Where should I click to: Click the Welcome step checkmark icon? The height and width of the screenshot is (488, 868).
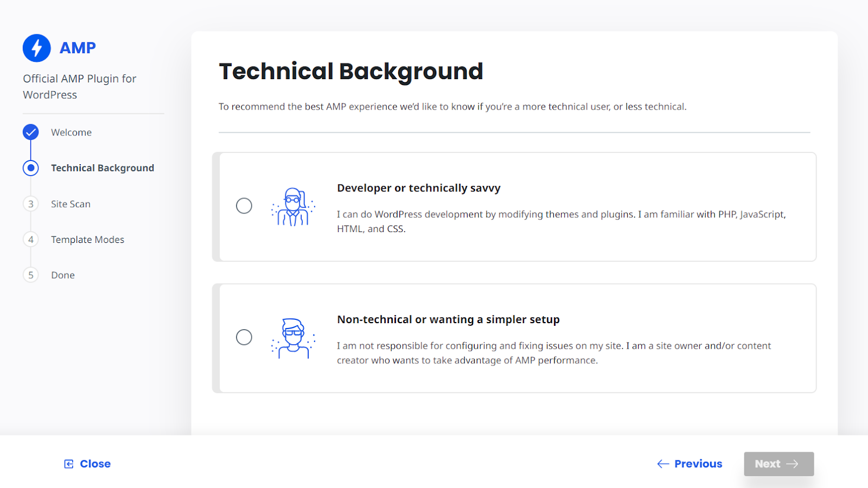coord(31,132)
